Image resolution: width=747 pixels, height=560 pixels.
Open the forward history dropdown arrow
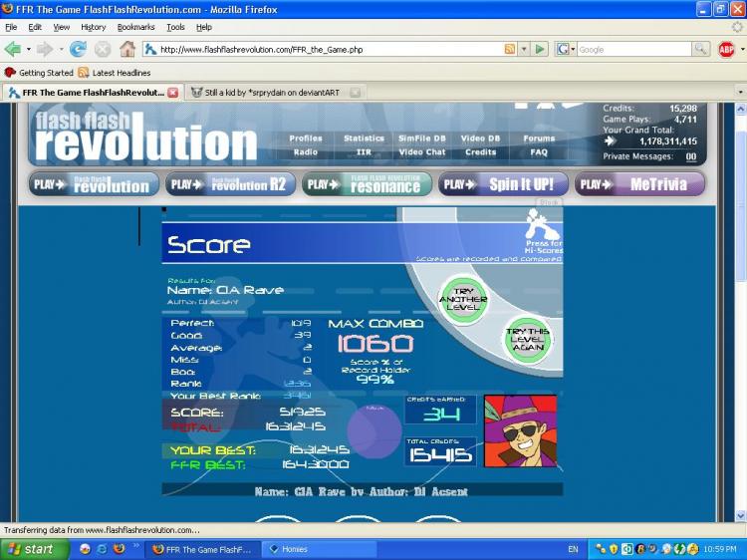(61, 49)
